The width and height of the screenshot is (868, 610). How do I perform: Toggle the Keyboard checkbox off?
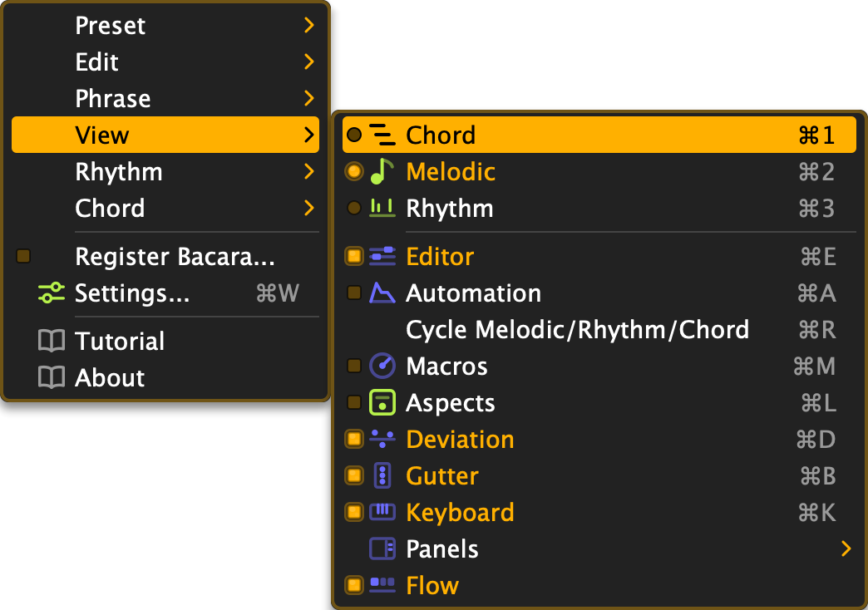(x=353, y=512)
